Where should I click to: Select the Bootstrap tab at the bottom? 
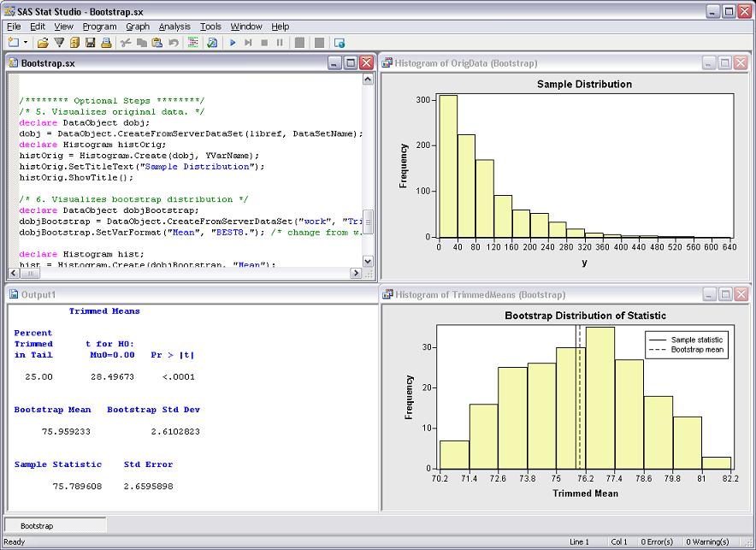point(35,525)
